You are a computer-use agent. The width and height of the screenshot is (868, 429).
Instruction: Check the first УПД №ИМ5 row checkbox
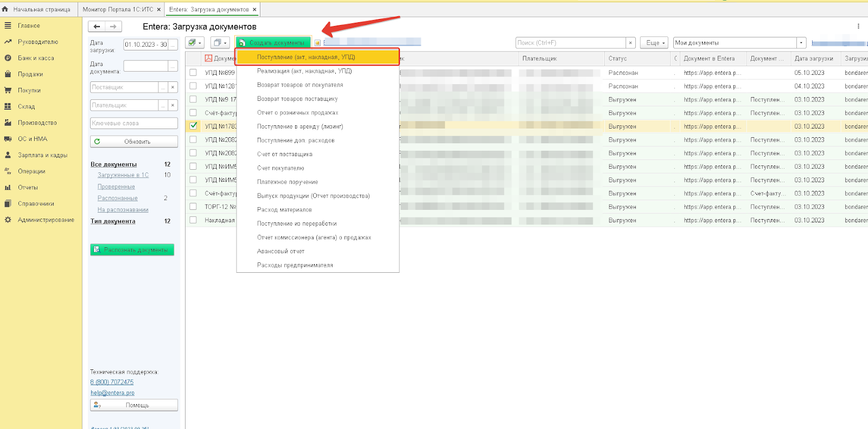click(x=193, y=166)
